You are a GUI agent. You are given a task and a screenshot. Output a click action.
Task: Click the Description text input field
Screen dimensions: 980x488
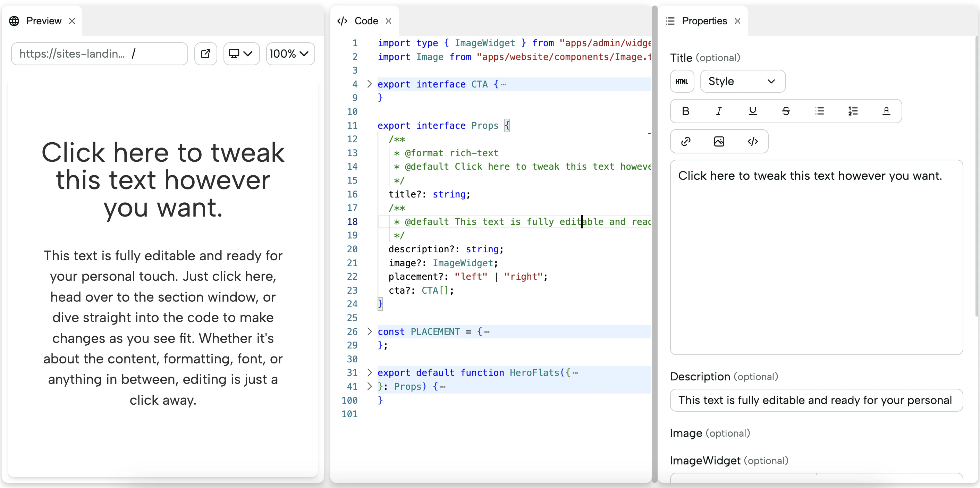pos(816,400)
